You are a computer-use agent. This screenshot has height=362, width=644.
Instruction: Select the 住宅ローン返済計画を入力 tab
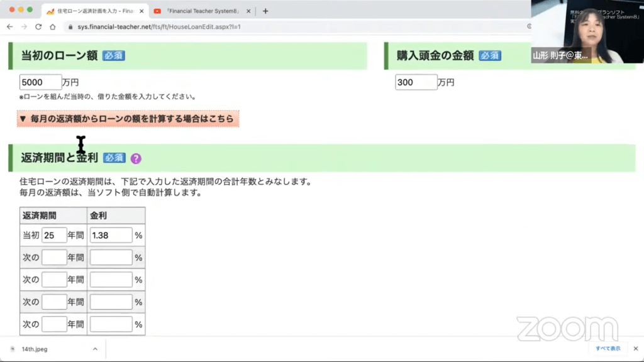[x=96, y=11]
